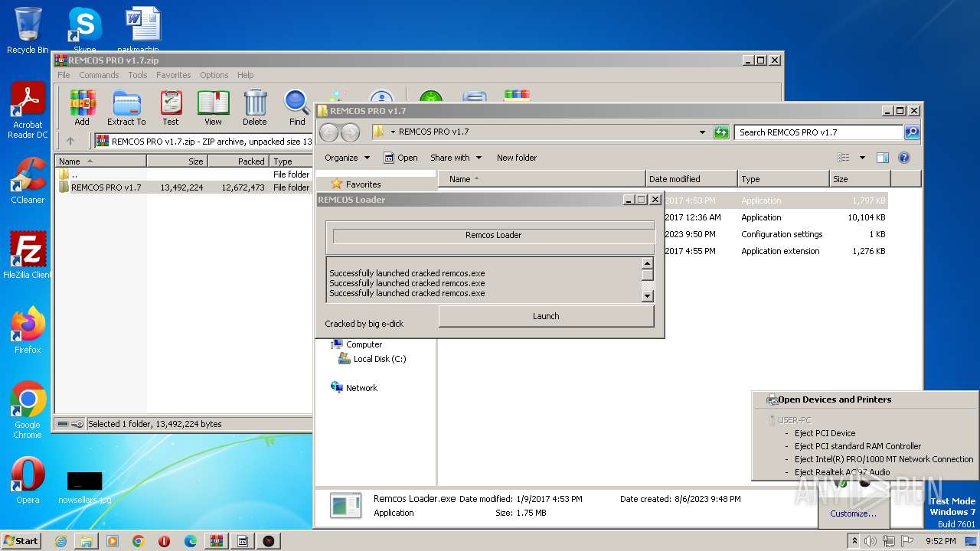Image resolution: width=980 pixels, height=551 pixels.
Task: Open Google Chrome desktop shortcut
Action: click(x=28, y=410)
